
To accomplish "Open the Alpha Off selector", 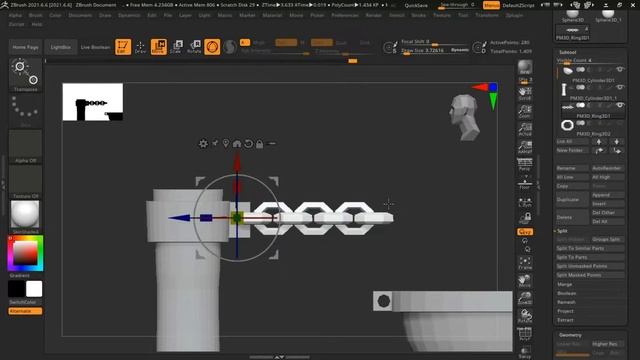I will pyautogui.click(x=25, y=146).
